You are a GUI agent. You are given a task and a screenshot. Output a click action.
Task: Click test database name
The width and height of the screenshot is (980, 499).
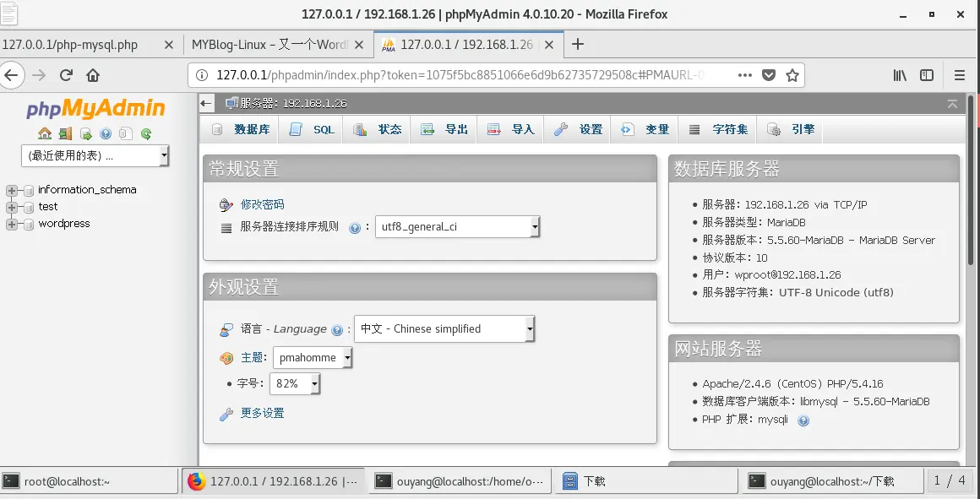click(x=47, y=207)
